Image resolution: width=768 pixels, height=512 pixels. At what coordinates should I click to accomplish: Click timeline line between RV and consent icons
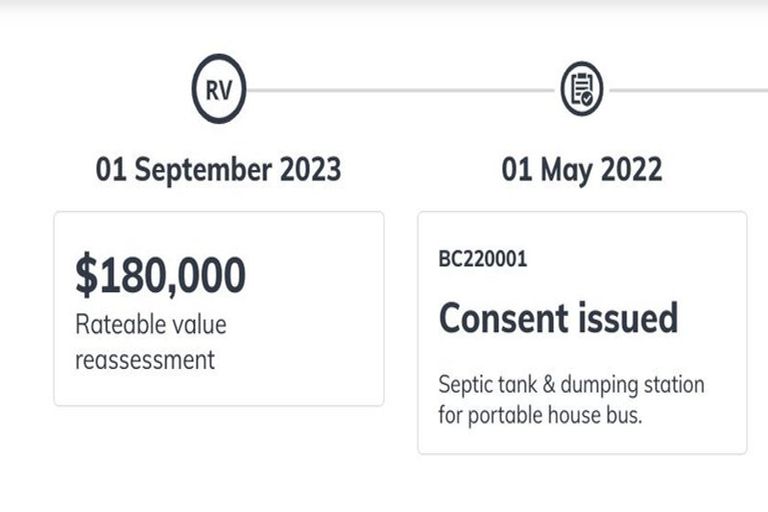(x=400, y=90)
